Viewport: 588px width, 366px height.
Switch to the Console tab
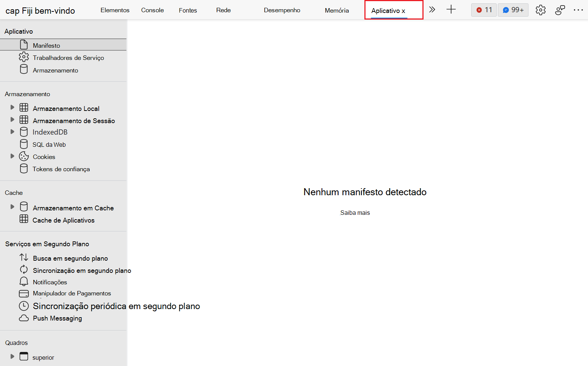pyautogui.click(x=152, y=10)
